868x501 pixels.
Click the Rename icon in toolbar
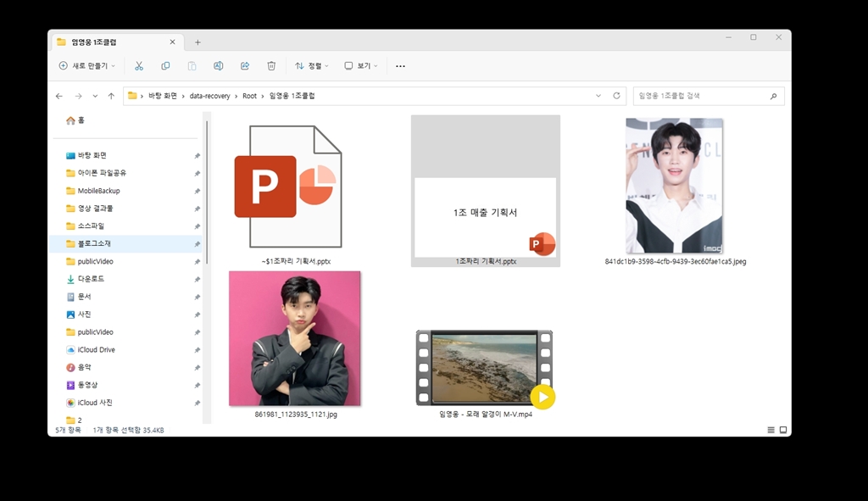[218, 66]
